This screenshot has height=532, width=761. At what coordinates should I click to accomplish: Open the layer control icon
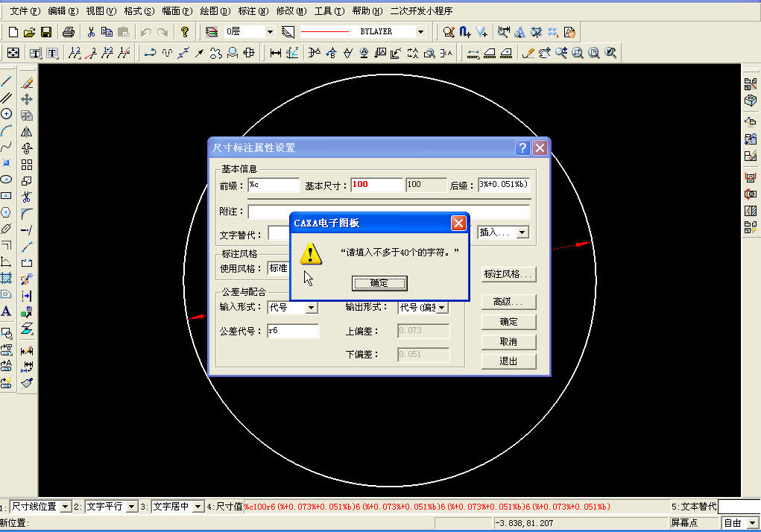pyautogui.click(x=212, y=32)
